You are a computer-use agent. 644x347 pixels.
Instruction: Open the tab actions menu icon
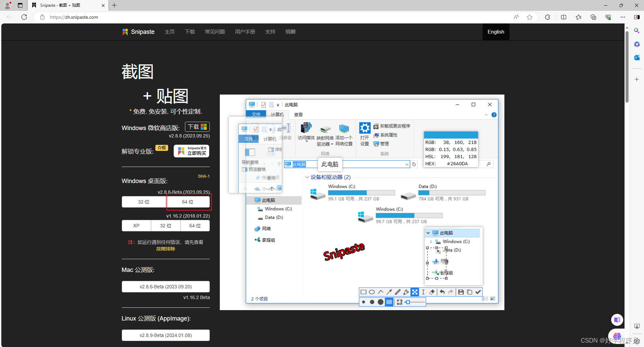[x=20, y=5]
